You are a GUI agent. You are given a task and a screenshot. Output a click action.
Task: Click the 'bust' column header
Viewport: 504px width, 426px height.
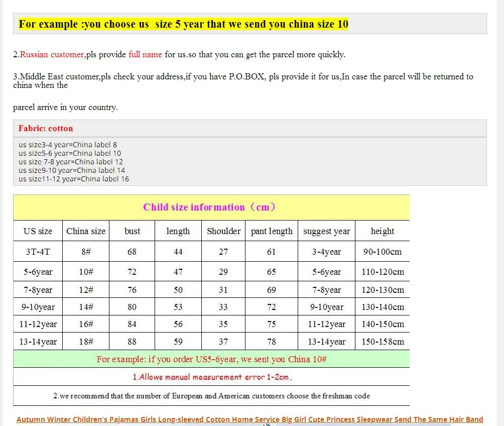pos(132,231)
